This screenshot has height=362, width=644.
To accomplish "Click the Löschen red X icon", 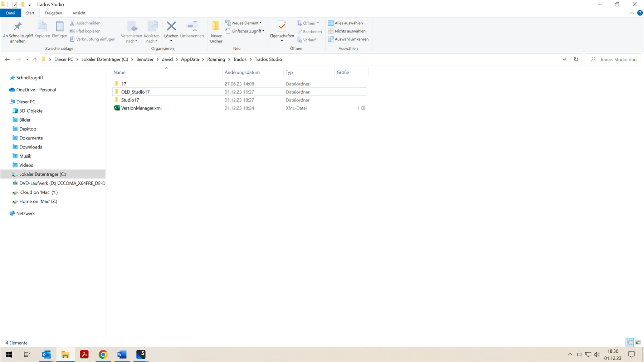I will tap(171, 26).
